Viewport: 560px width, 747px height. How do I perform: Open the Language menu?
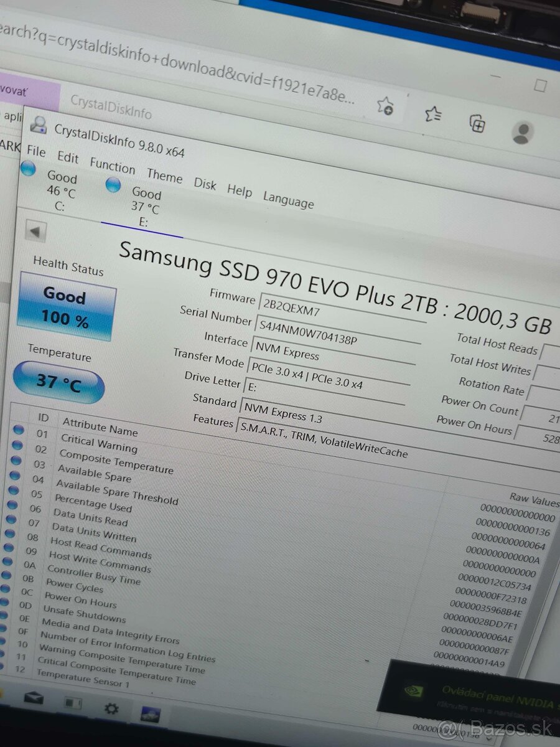288,200
